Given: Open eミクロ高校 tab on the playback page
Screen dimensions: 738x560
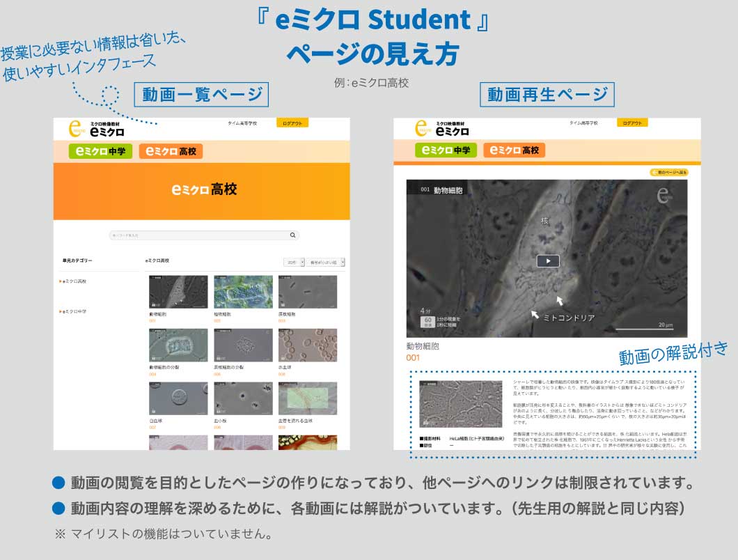Looking at the screenshot, I should 514,150.
